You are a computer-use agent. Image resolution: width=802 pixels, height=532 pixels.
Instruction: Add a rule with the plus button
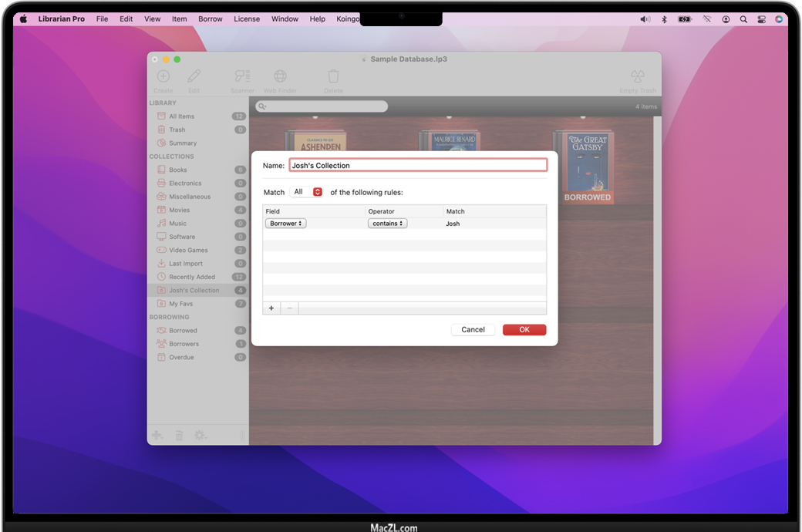[x=271, y=308]
